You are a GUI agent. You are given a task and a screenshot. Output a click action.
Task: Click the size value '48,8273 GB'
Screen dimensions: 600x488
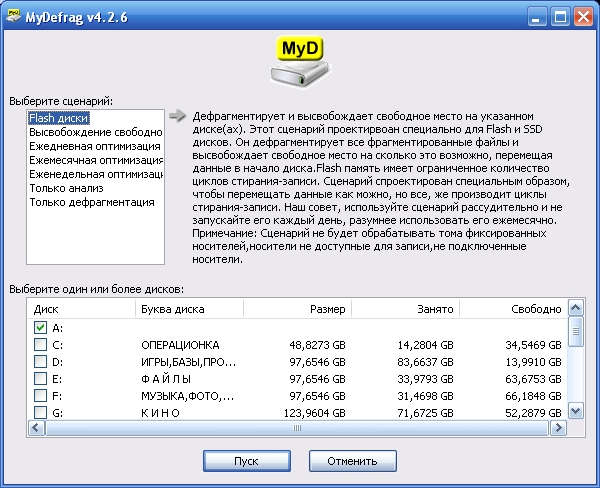[317, 345]
